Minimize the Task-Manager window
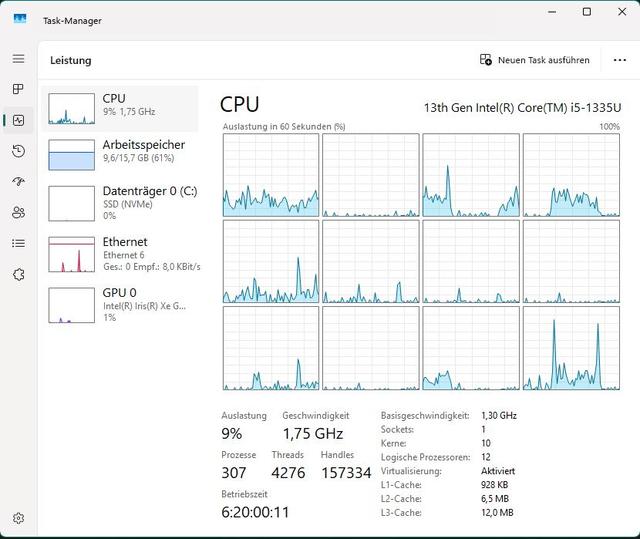The height and width of the screenshot is (539, 640). point(552,12)
